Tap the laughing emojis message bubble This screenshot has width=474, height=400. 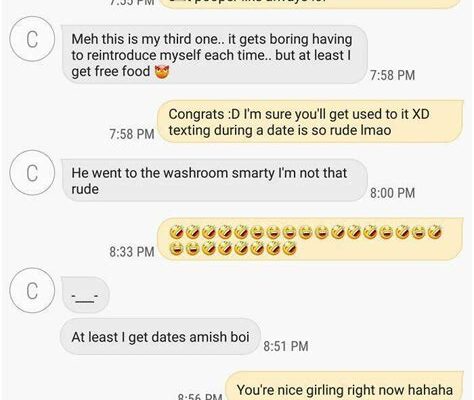tap(310, 239)
